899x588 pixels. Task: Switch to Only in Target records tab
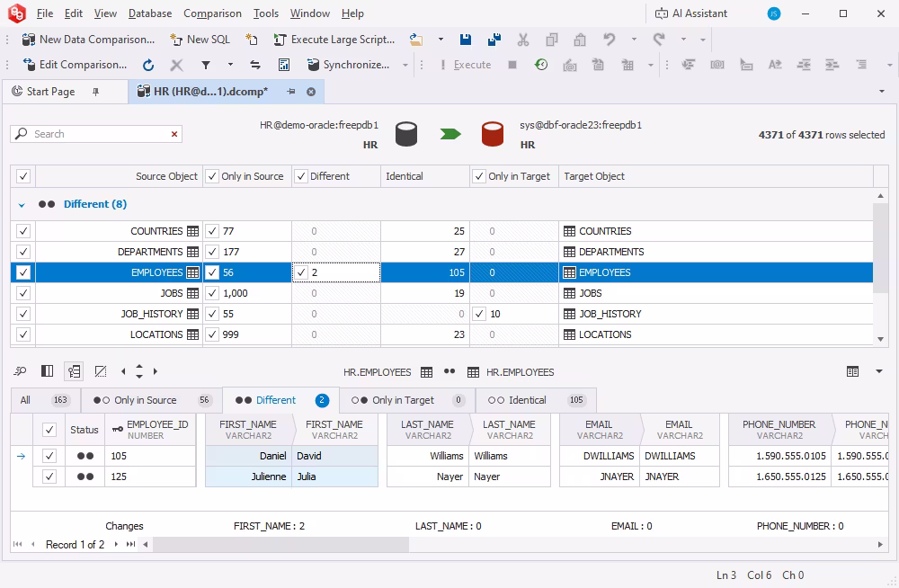[x=408, y=400]
